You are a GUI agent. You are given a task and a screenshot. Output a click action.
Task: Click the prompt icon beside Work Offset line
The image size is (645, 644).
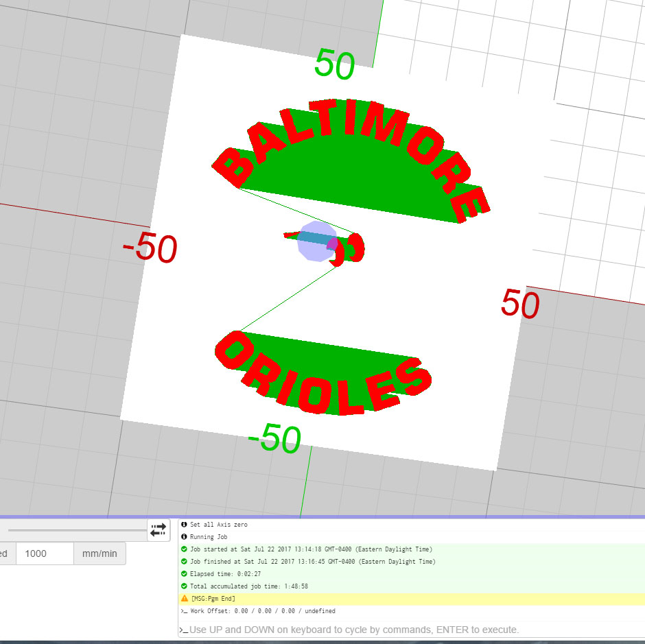click(184, 611)
